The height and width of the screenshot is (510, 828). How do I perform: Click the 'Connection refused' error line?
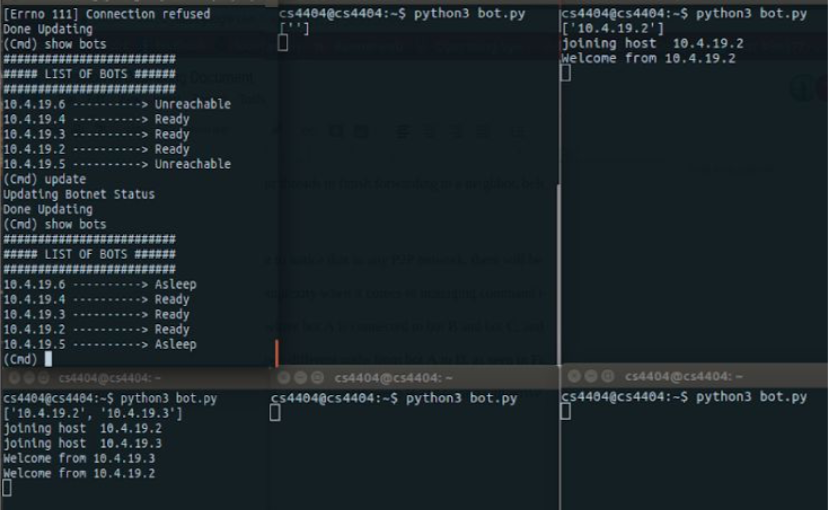pyautogui.click(x=108, y=14)
